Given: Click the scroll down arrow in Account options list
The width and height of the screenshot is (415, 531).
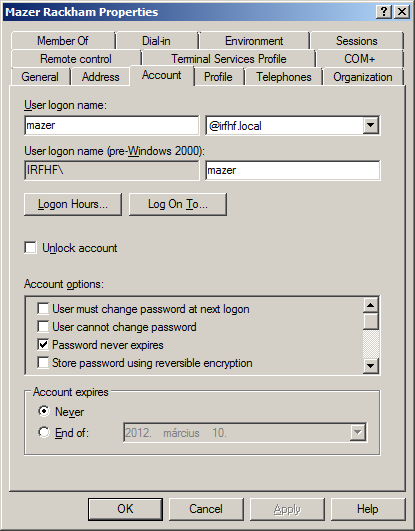Looking at the screenshot, I should click(x=371, y=366).
